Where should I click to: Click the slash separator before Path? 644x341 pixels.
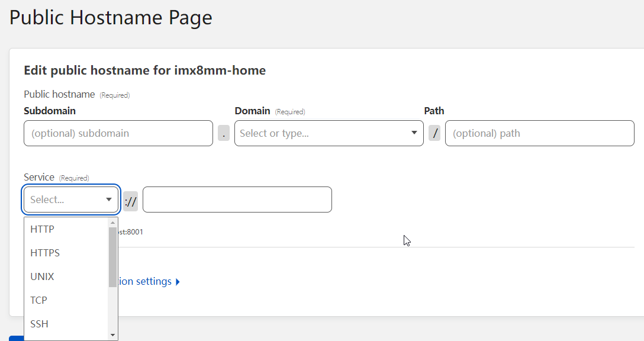coord(434,134)
